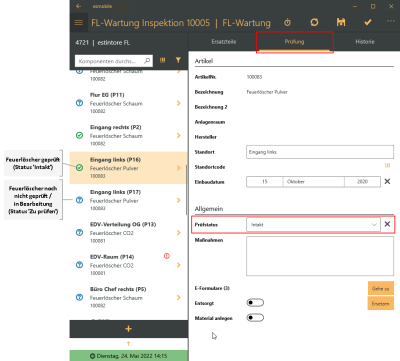Click green status icon of Eingang links (P16)

[79, 168]
